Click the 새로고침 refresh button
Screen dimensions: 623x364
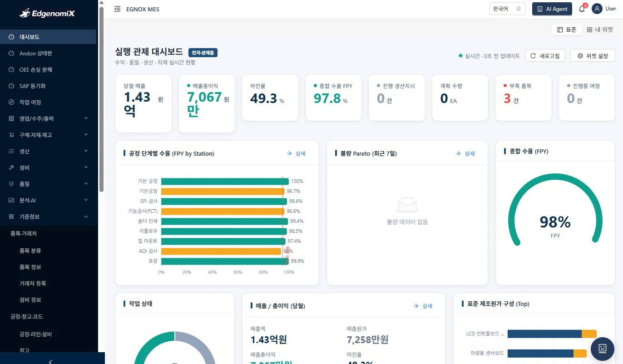545,56
